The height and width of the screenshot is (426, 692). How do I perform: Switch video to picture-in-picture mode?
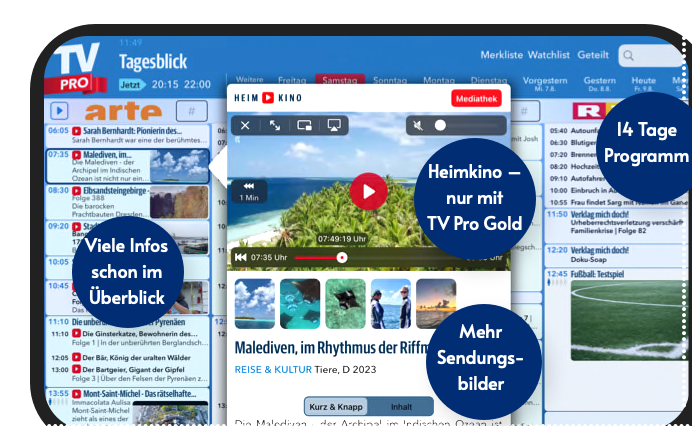[304, 126]
